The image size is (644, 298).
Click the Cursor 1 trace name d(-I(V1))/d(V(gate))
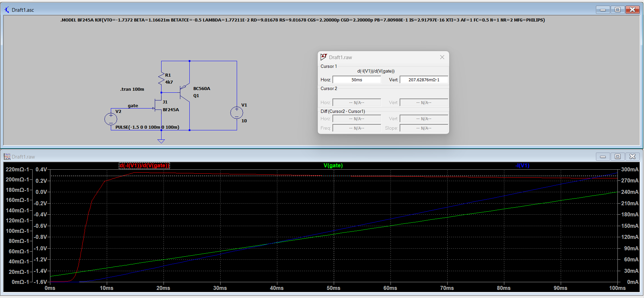[376, 71]
